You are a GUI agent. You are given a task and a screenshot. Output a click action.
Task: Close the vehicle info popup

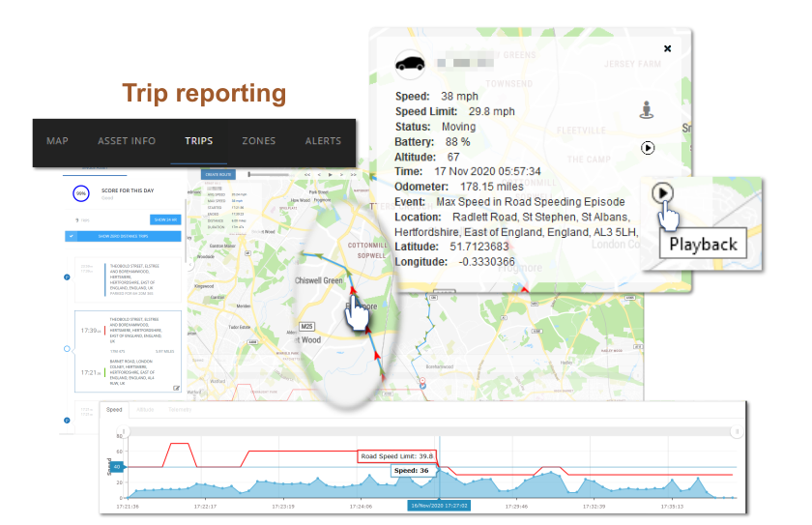(668, 48)
